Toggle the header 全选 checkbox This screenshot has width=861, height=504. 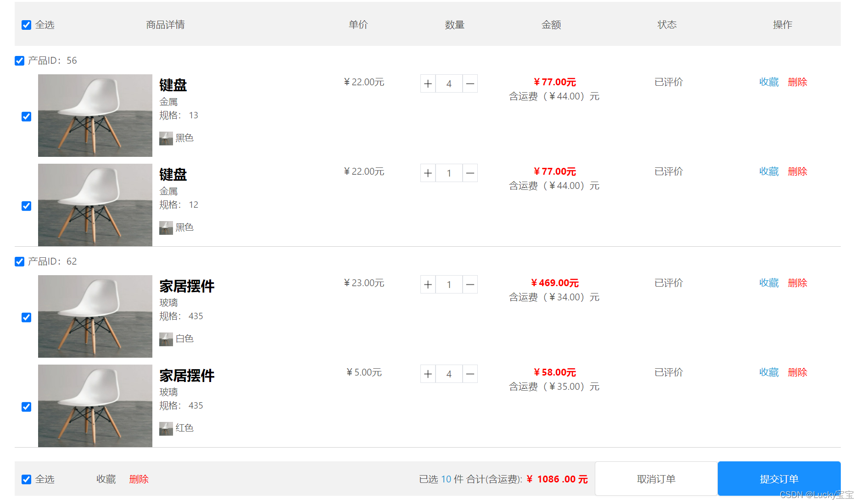click(x=27, y=25)
